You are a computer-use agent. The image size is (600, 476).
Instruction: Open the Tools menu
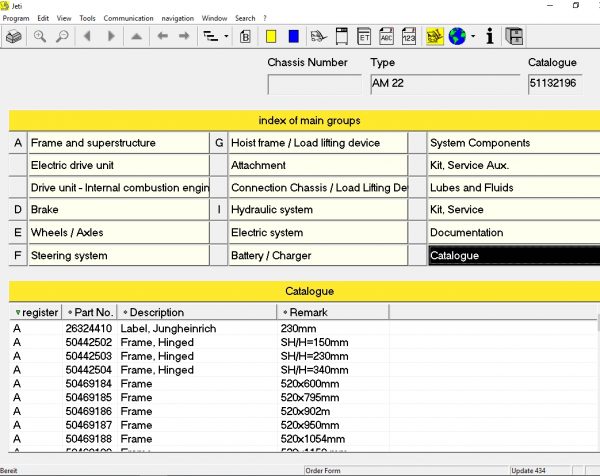click(87, 18)
